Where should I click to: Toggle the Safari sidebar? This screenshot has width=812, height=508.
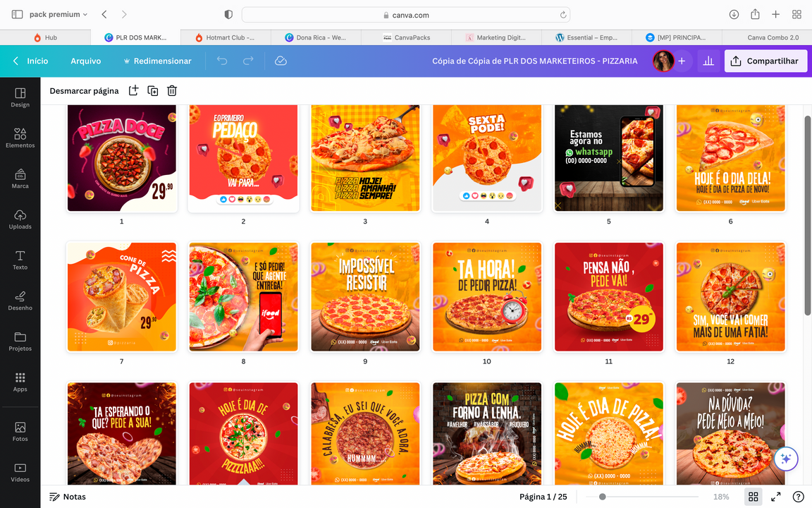tap(17, 14)
